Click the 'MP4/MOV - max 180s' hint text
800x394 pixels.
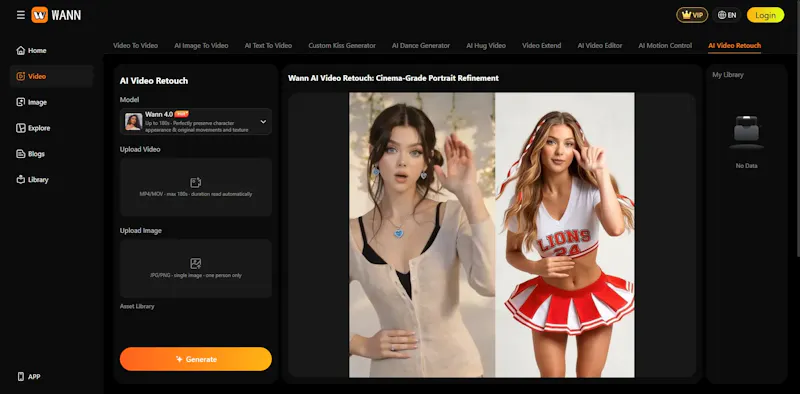click(195, 194)
